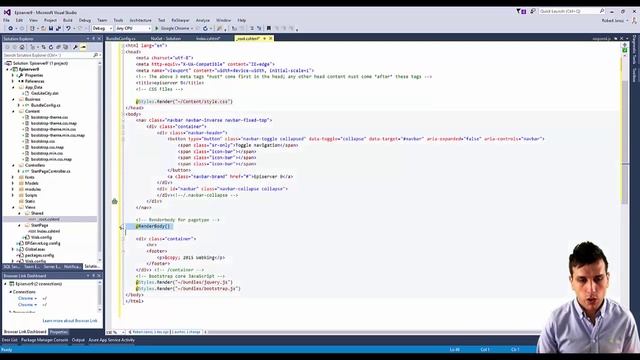The image size is (640, 360).
Task: Click the feedback icon beside Quick Launch
Action: tap(533, 11)
